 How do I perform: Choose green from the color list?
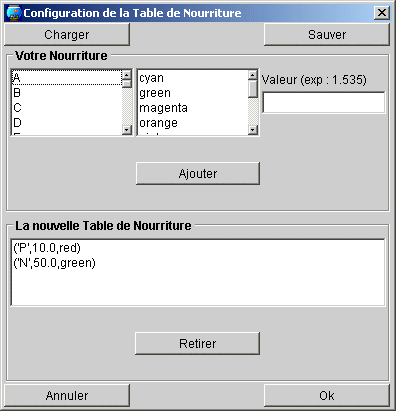pos(193,93)
